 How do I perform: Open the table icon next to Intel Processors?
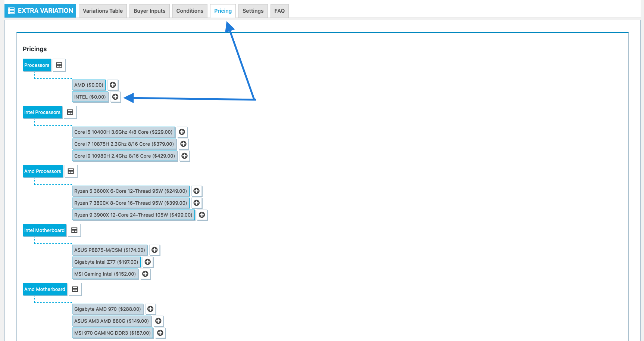pos(70,112)
